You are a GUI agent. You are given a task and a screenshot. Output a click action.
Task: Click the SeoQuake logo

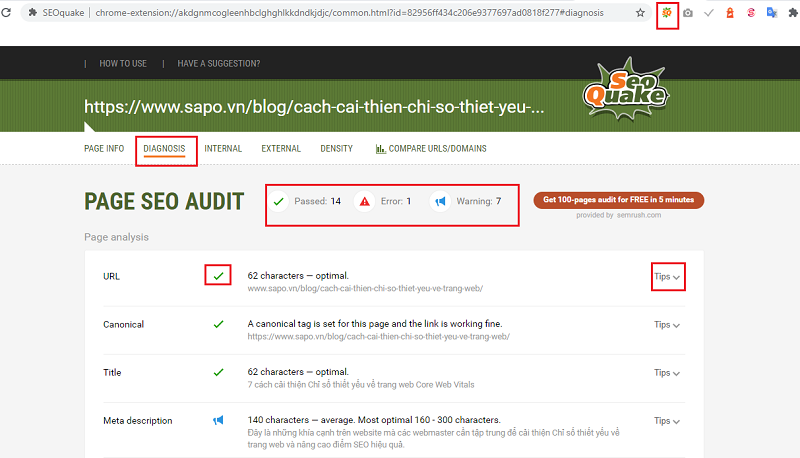click(x=626, y=89)
